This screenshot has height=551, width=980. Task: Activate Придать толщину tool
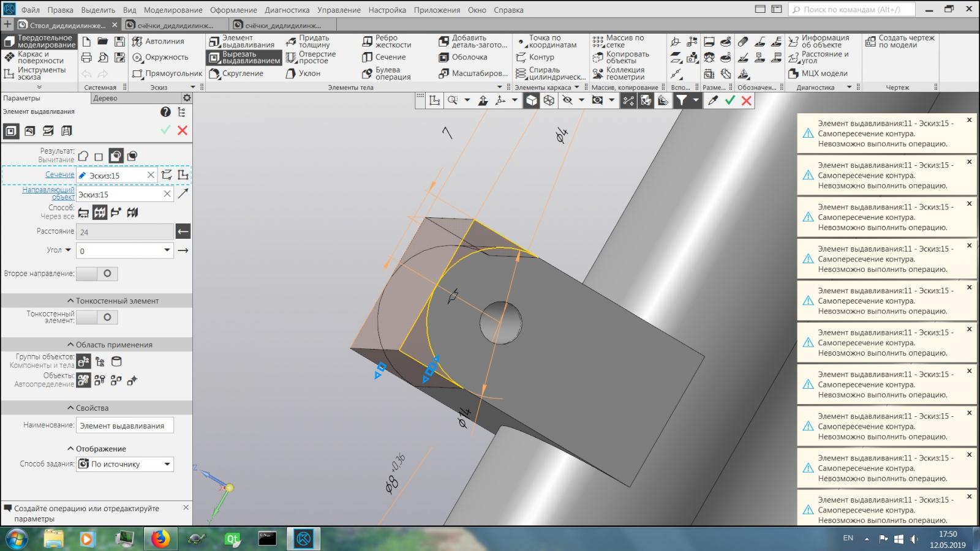(308, 41)
